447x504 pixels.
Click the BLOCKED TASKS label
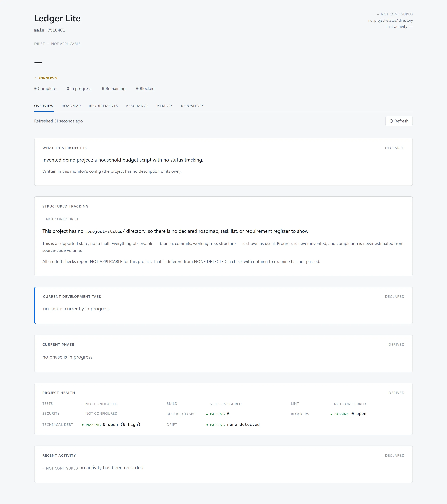pyautogui.click(x=181, y=414)
